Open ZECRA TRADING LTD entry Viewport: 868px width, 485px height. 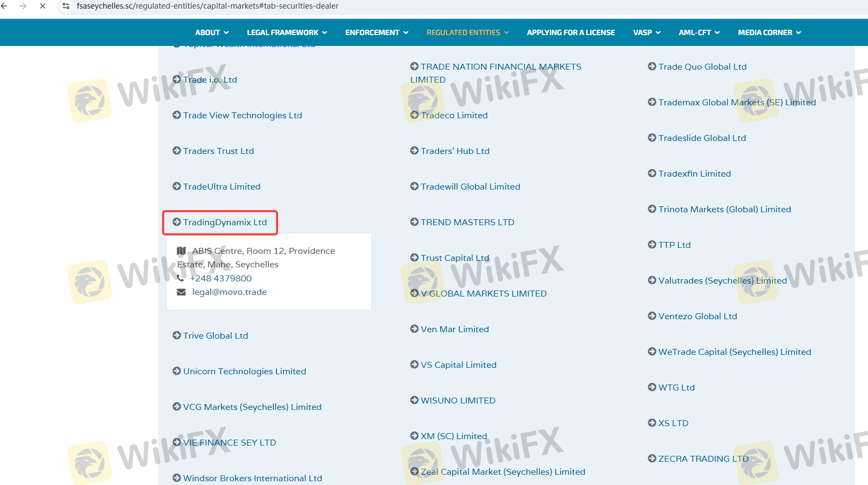(704, 459)
